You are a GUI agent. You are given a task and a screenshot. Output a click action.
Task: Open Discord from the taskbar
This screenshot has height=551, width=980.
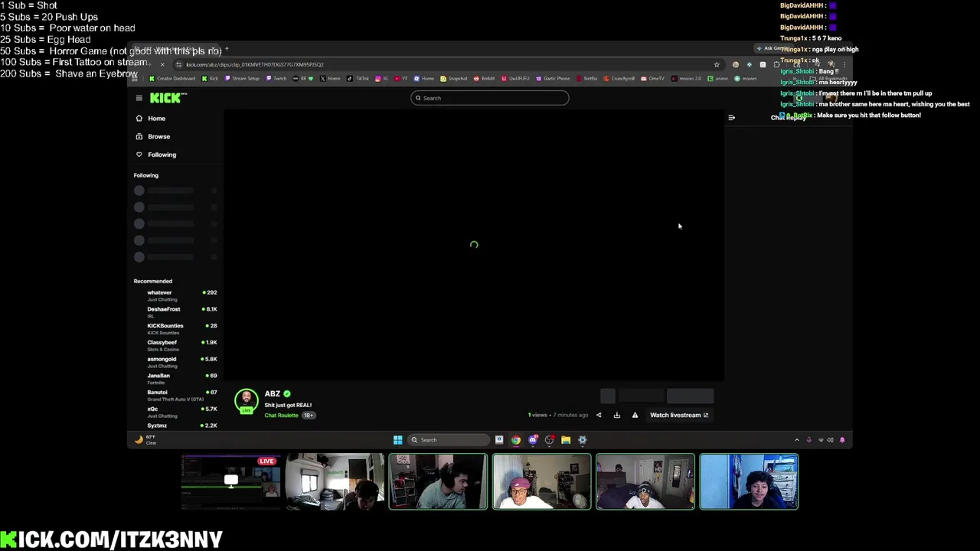pyautogui.click(x=533, y=440)
